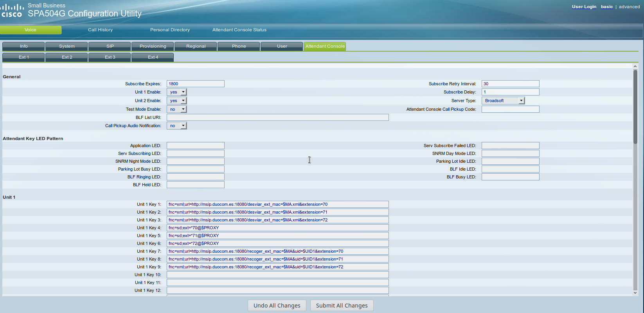Viewport: 644px width, 313px height.
Task: Click the Undo All Changes button
Action: 277,306
